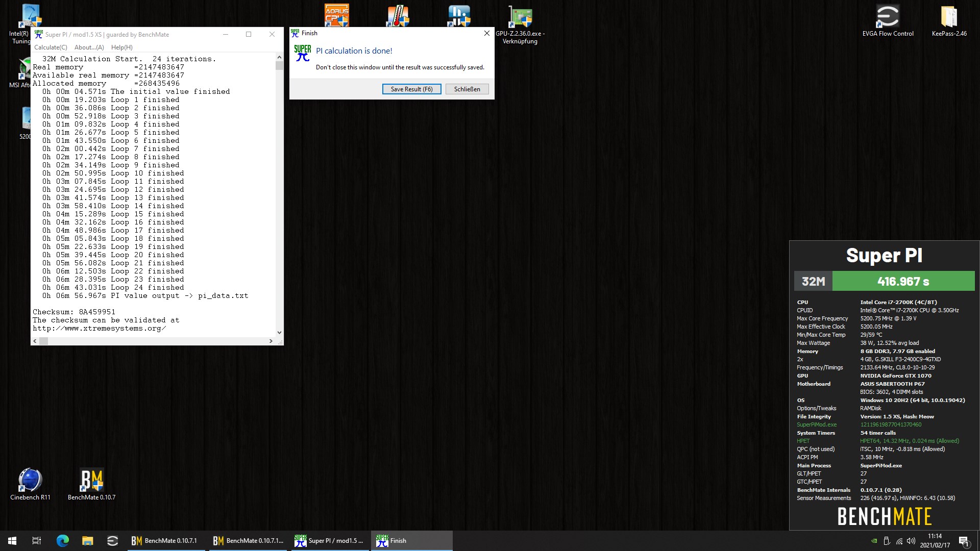The width and height of the screenshot is (980, 551).
Task: Close the Finish dialog with X
Action: click(x=487, y=33)
